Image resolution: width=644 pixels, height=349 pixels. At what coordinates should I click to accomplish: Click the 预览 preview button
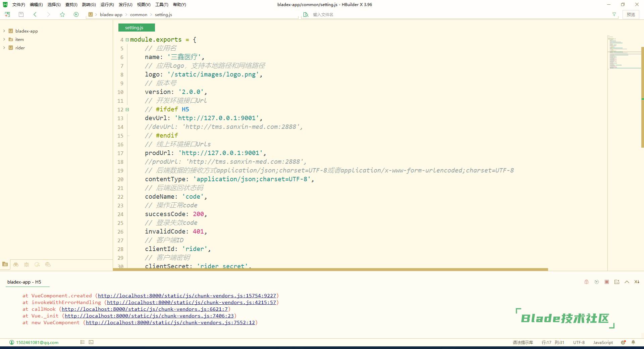[x=631, y=14]
